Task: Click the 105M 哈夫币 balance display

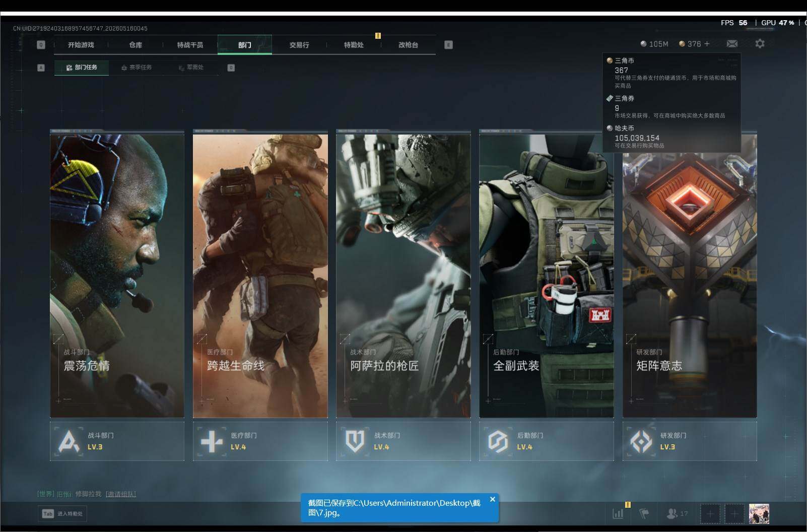Action: point(654,44)
